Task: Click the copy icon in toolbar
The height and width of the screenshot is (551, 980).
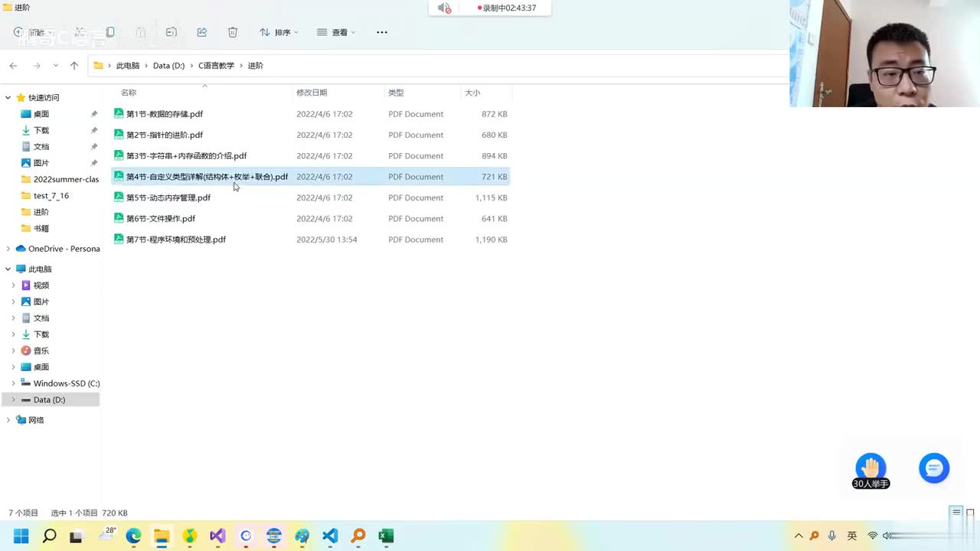Action: pos(110,32)
